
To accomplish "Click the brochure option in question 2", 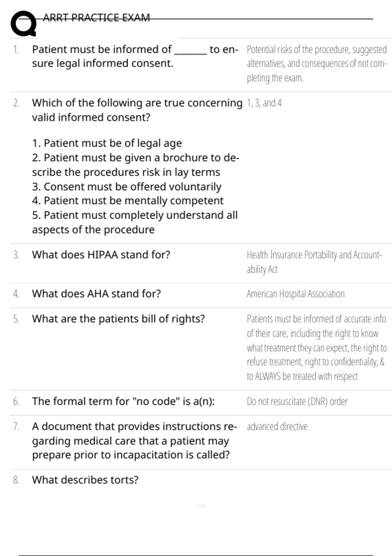I will pos(136,165).
